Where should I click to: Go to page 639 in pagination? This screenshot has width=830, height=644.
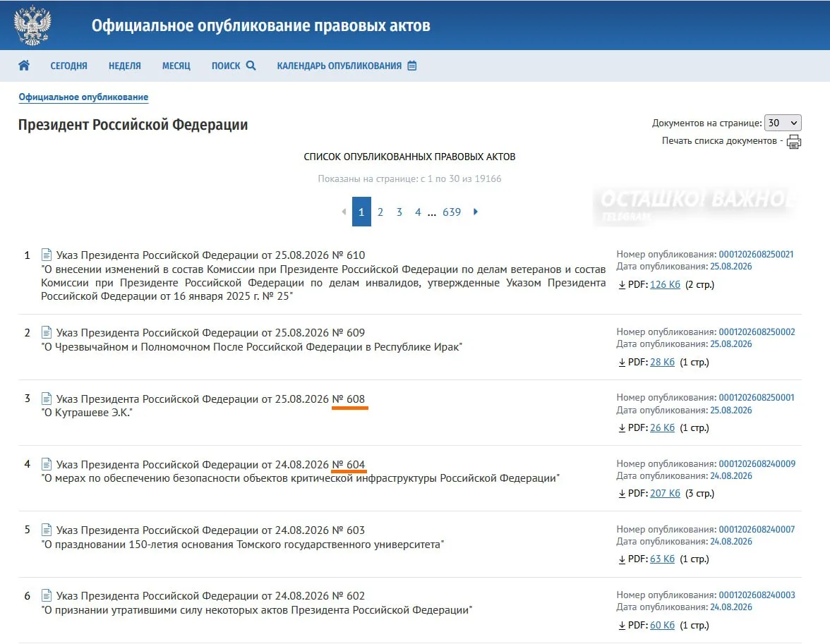(452, 212)
